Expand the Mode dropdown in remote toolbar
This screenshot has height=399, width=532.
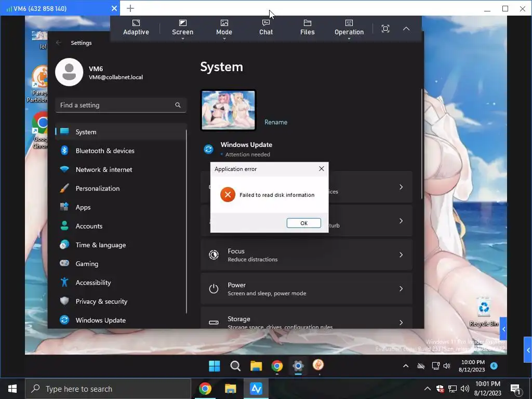click(224, 29)
